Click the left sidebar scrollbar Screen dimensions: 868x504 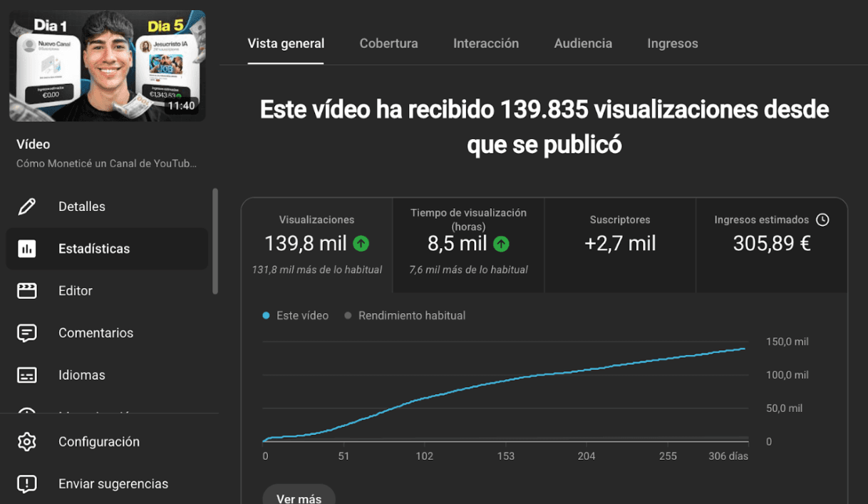coord(215,241)
